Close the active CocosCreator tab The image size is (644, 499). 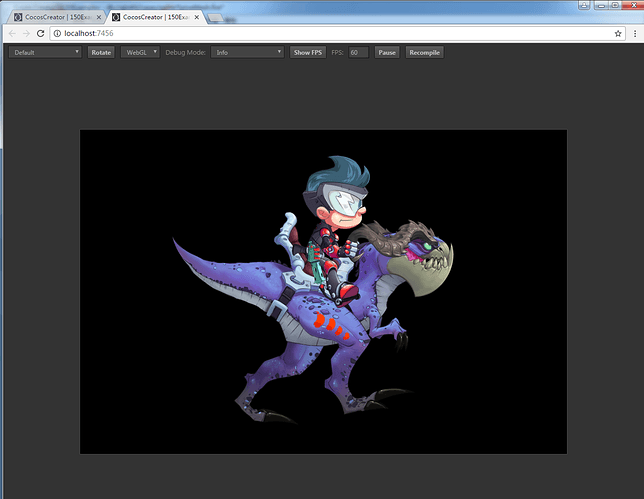[197, 17]
